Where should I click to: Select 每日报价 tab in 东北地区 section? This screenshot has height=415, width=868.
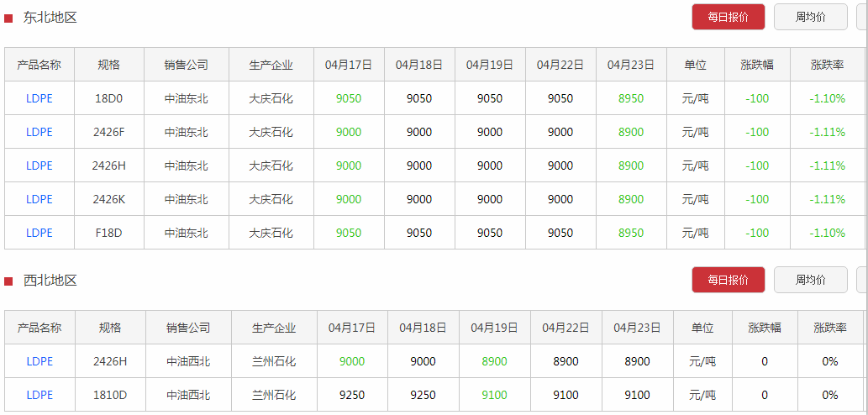[x=728, y=17]
